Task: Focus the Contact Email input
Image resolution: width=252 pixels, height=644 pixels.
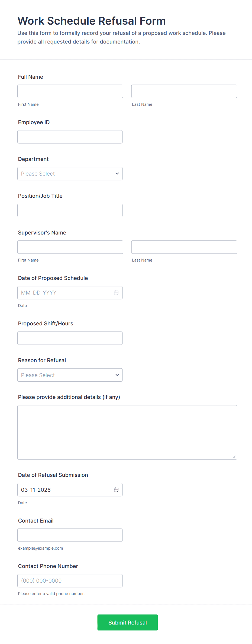Action: click(70, 535)
